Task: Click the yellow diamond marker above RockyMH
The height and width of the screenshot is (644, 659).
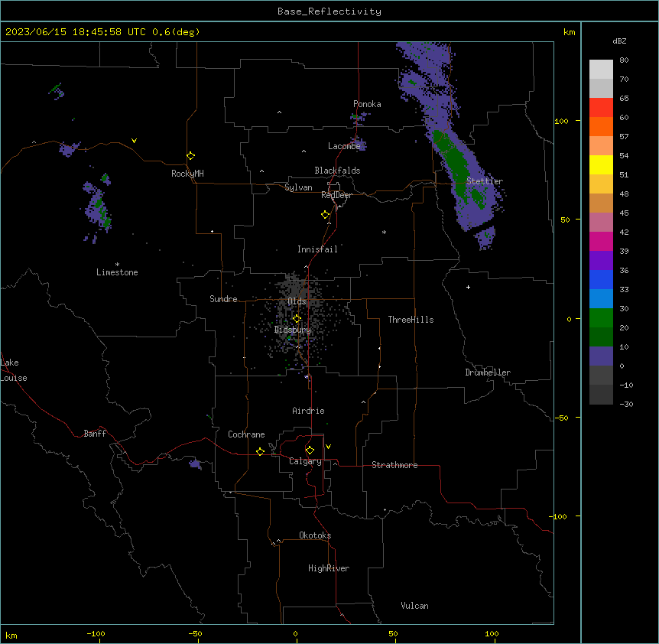Action: 191,156
